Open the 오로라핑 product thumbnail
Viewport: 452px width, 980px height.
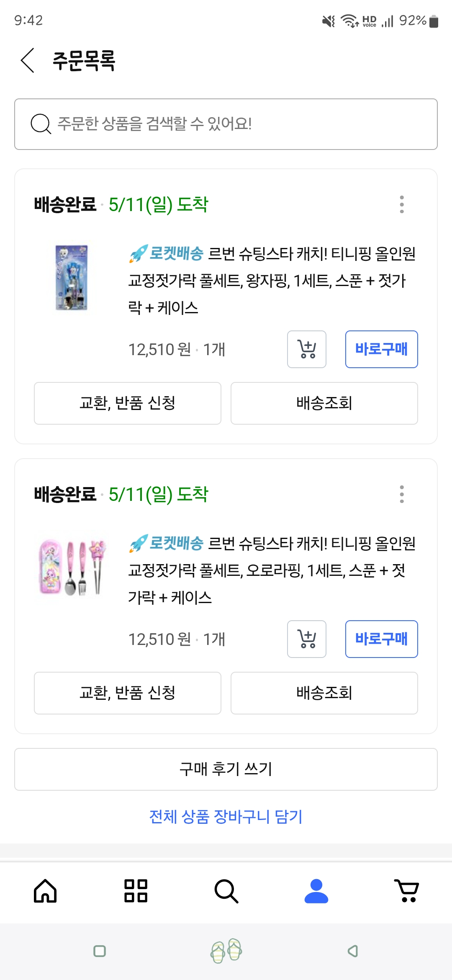point(72,567)
